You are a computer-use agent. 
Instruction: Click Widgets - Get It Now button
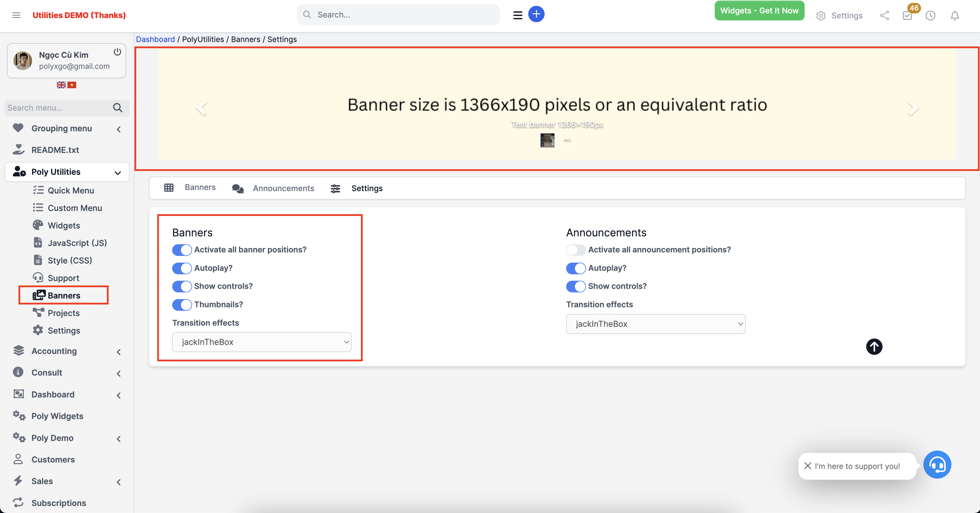759,11
